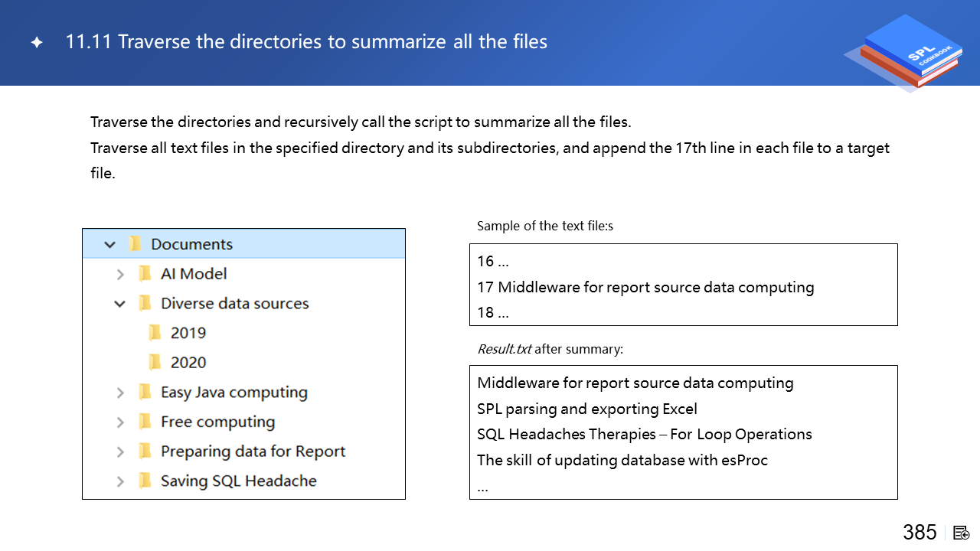Expand the Saving SQL Headache folder
Screen dimensions: 980x551
pos(120,481)
